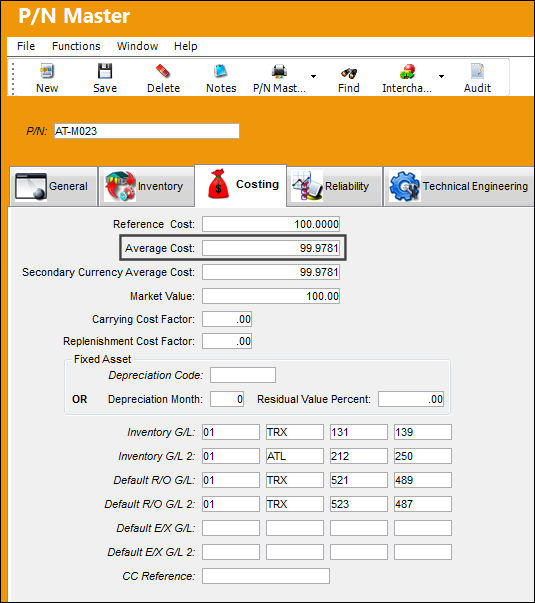Click the Depreciation Code field
The height and width of the screenshot is (603, 535).
pos(243,375)
